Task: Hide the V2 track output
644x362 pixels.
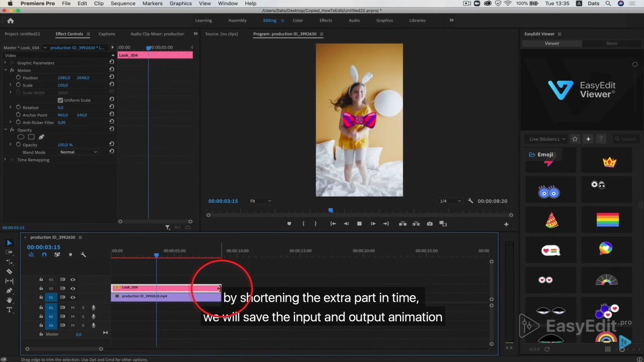Action: point(73,288)
